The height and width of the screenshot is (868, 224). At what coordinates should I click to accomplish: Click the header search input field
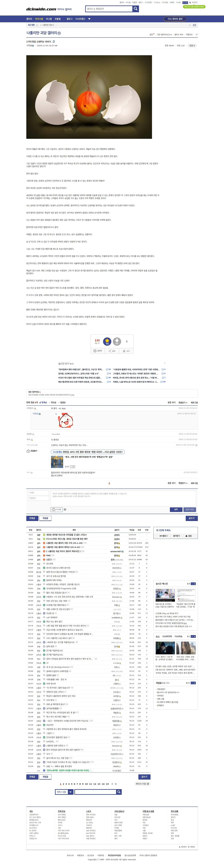109,9
